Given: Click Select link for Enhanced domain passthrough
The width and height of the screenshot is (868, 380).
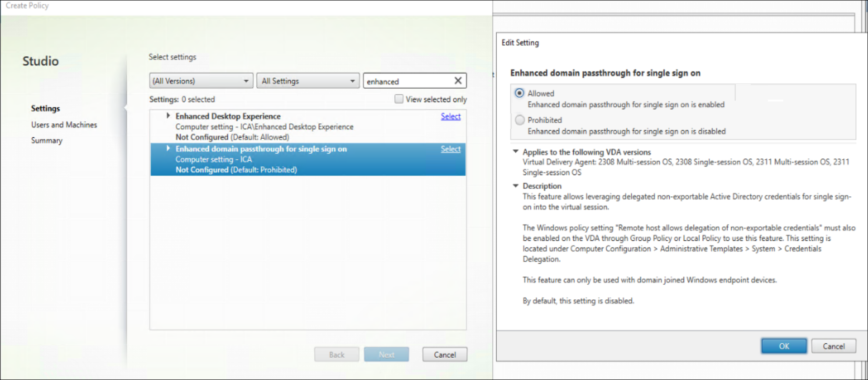Looking at the screenshot, I should click(450, 149).
